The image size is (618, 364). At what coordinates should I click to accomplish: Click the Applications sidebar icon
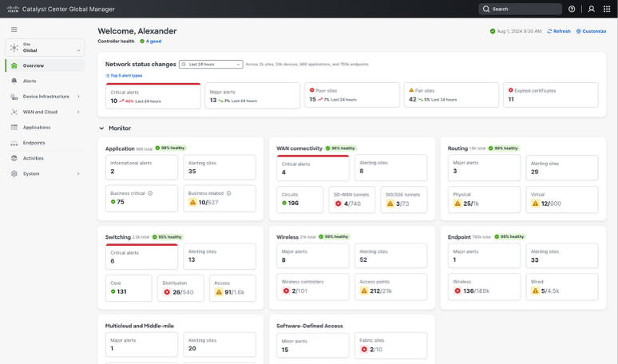[x=14, y=127]
